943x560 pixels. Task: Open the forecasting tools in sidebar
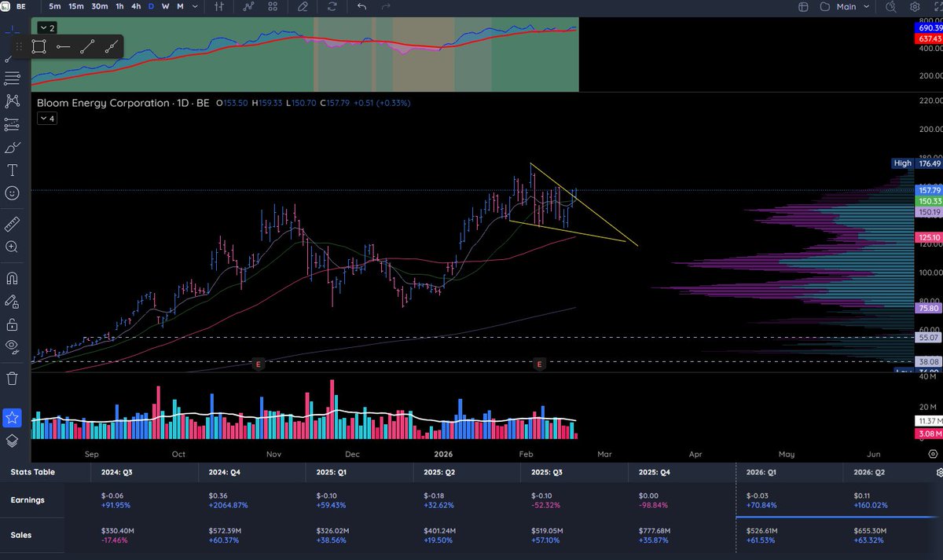[x=12, y=124]
